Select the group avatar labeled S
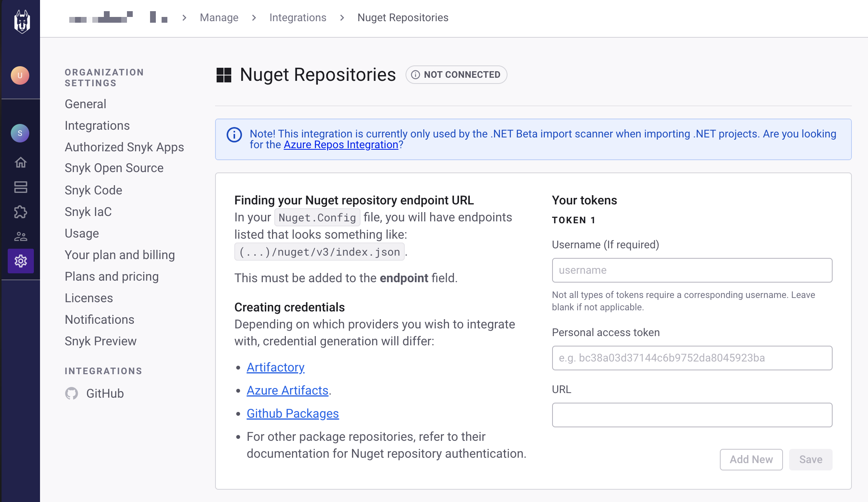Screen dimensions: 868x502 pos(20,133)
